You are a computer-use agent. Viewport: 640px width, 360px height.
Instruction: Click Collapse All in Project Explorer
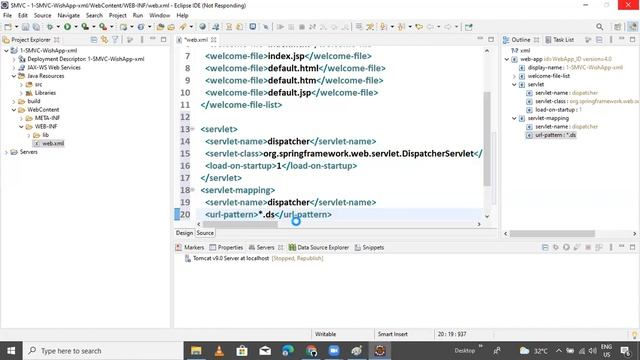pyautogui.click(x=94, y=40)
